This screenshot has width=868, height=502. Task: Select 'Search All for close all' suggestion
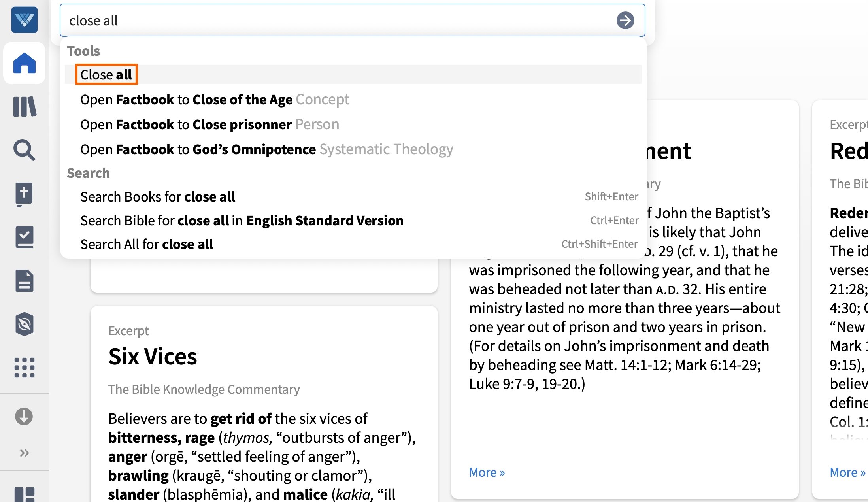[x=147, y=244]
